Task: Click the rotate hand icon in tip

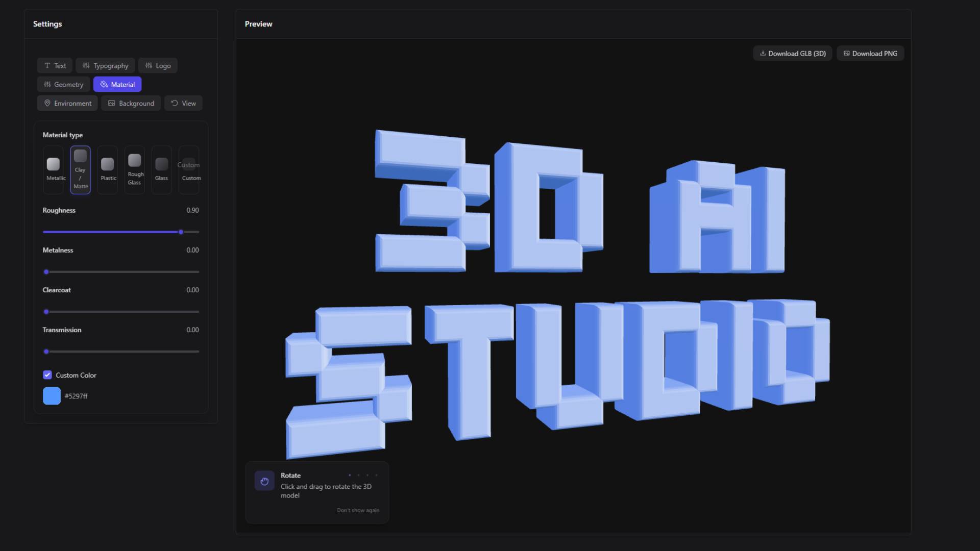Action: 264,481
